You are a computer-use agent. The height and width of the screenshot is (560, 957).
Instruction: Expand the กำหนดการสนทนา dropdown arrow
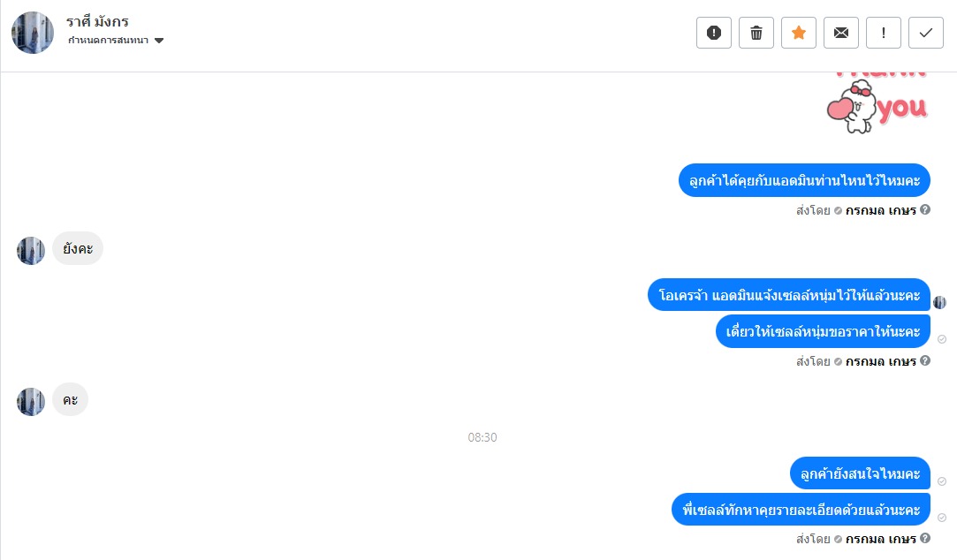pos(159,41)
